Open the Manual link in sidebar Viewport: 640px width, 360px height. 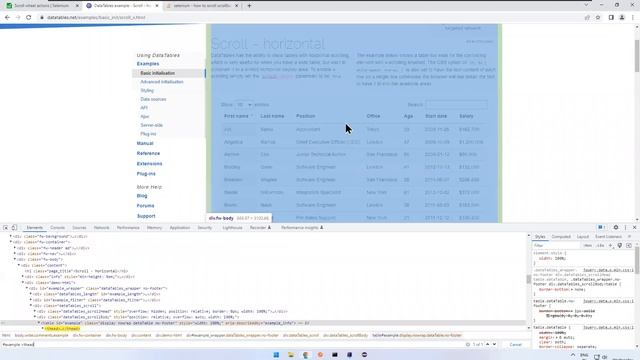point(145,143)
